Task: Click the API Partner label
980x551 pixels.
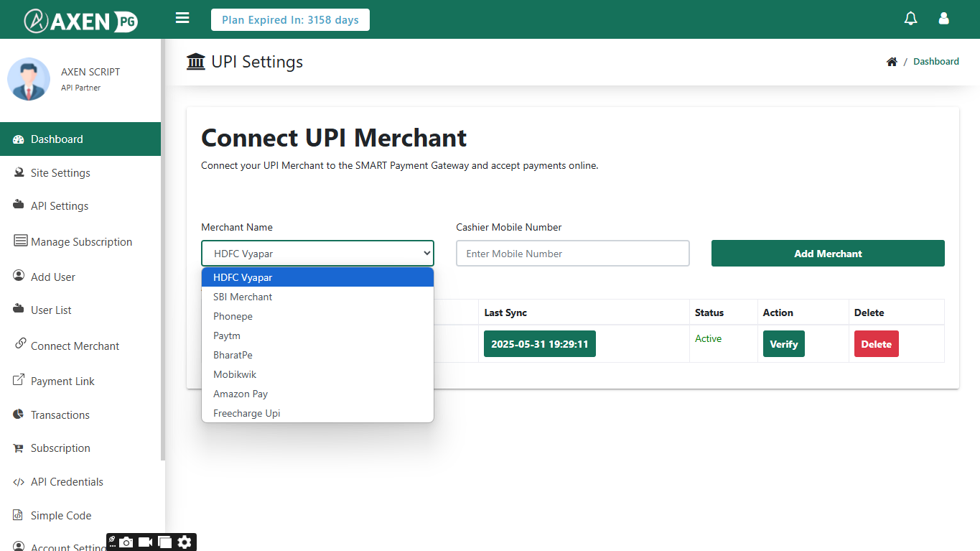Action: [x=80, y=88]
